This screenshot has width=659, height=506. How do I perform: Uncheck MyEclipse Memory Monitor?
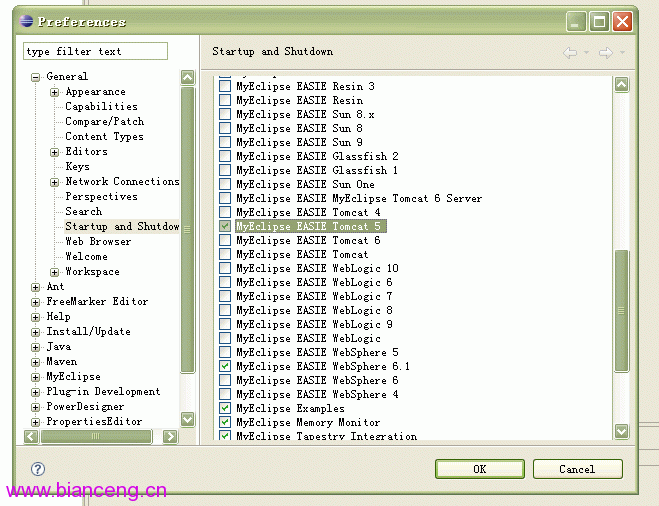click(225, 422)
